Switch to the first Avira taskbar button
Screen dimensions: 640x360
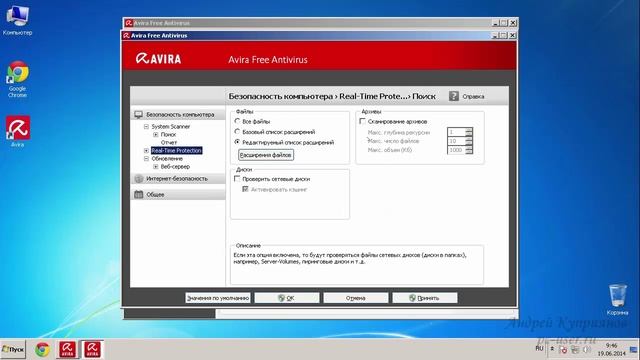(x=67, y=350)
